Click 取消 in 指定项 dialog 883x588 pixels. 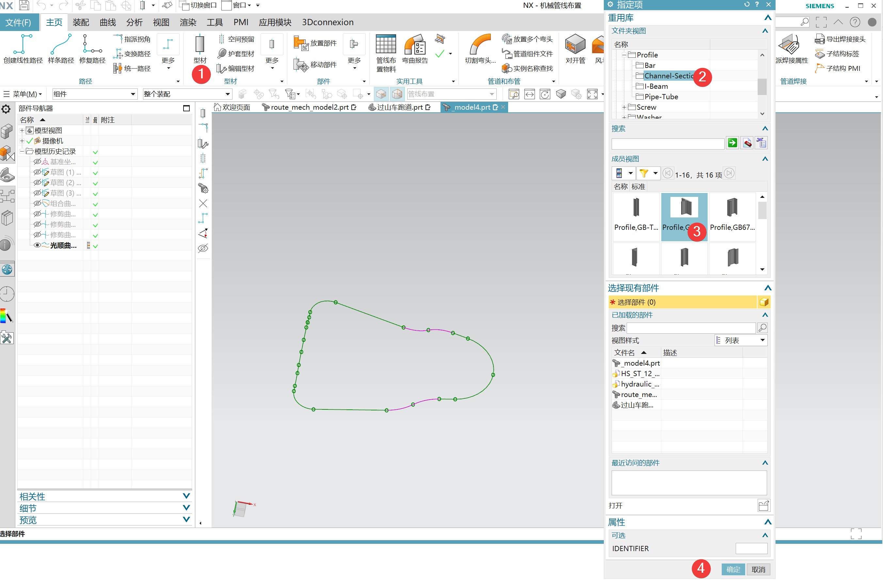[x=758, y=569]
